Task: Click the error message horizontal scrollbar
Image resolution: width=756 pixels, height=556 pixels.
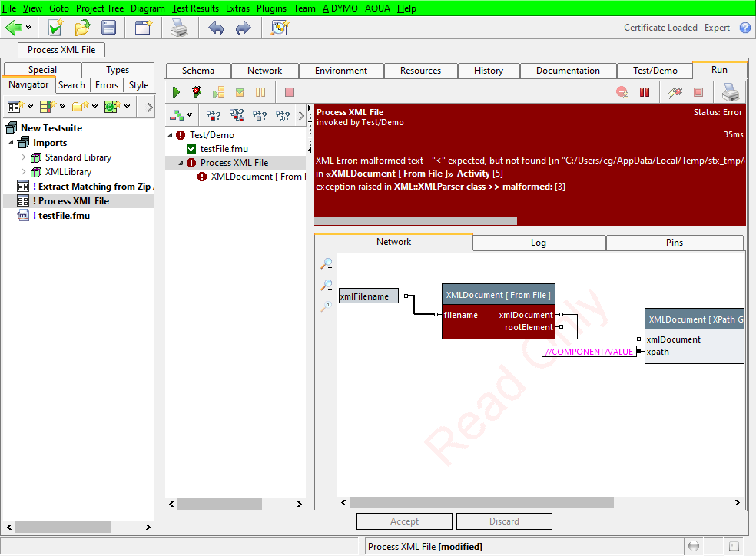Action: [x=416, y=221]
